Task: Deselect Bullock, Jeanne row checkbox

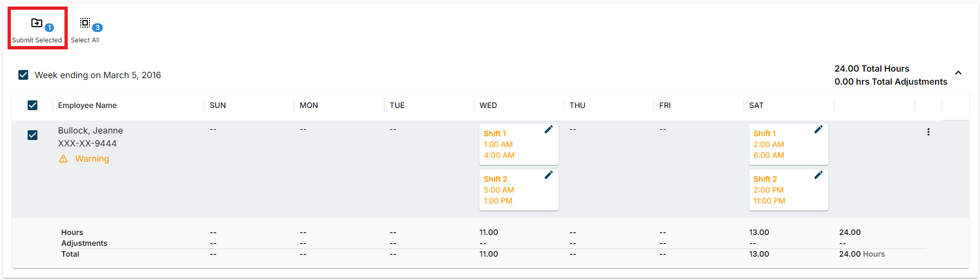Action: point(33,135)
